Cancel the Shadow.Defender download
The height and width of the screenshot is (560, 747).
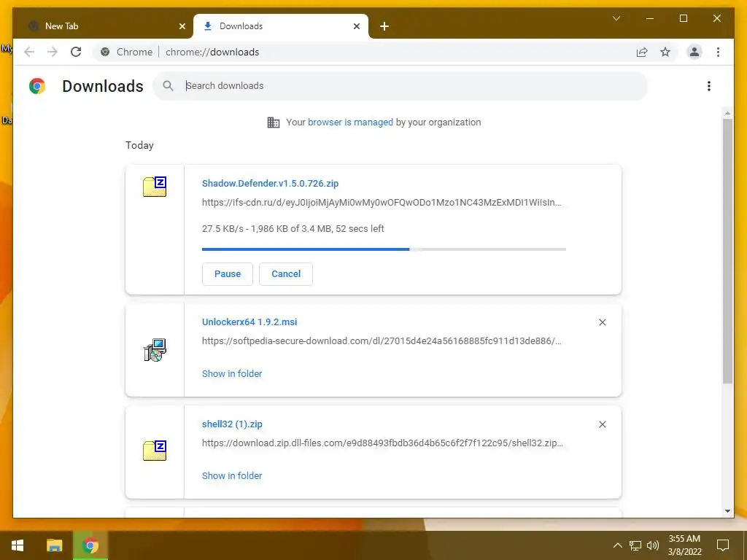coord(286,274)
